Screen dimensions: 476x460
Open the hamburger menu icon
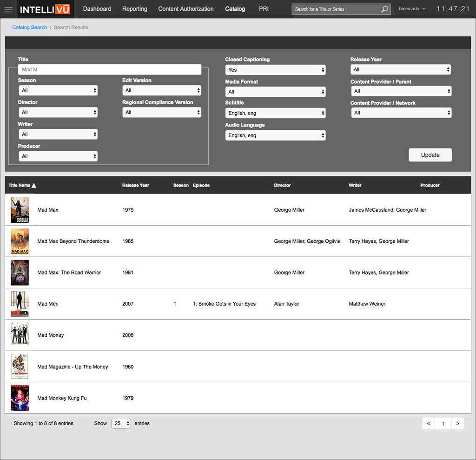(8, 9)
